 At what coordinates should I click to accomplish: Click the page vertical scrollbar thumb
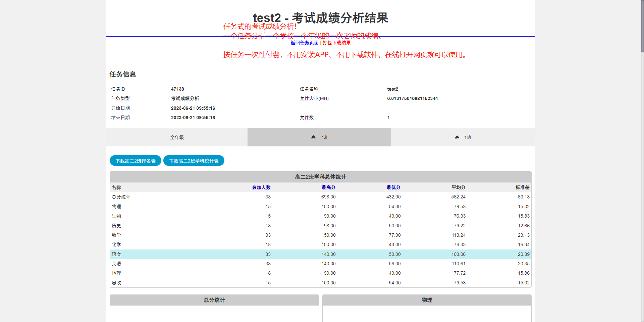click(642, 26)
